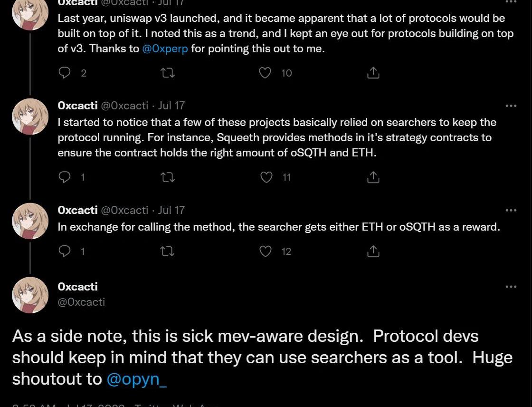Share the searcher reward tweet
This screenshot has height=407, width=532.
(x=373, y=251)
